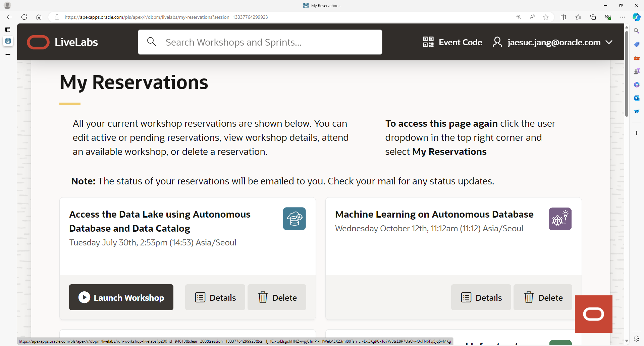Open browser Collections
Image resolution: width=644 pixels, height=346 pixels.
pyautogui.click(x=593, y=17)
